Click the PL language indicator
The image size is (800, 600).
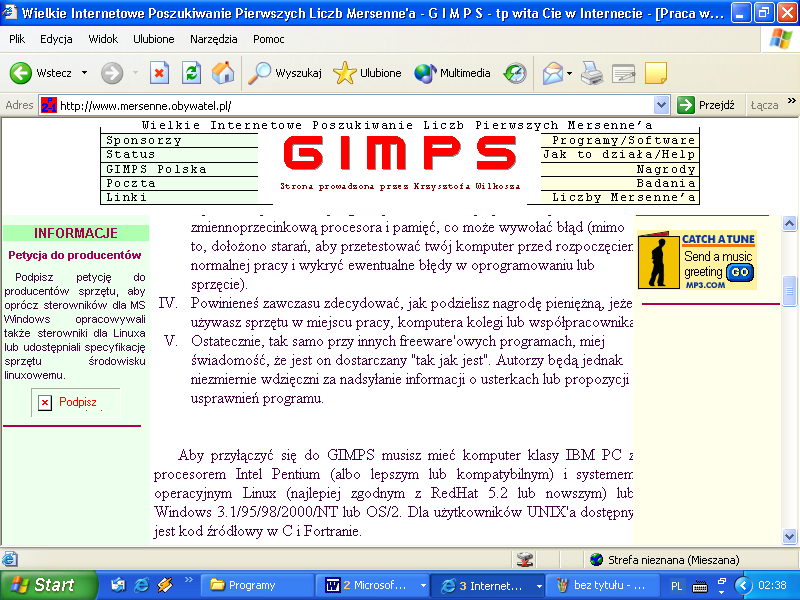(x=677, y=586)
